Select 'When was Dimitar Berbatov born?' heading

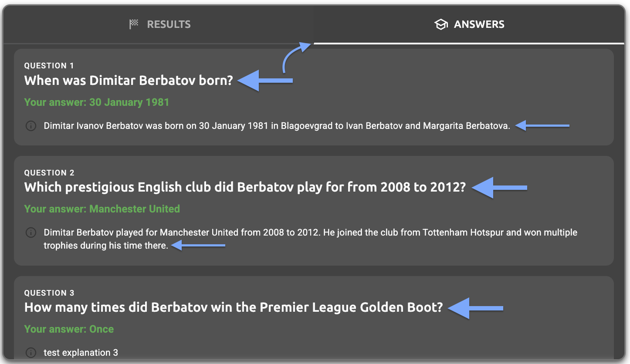point(129,81)
